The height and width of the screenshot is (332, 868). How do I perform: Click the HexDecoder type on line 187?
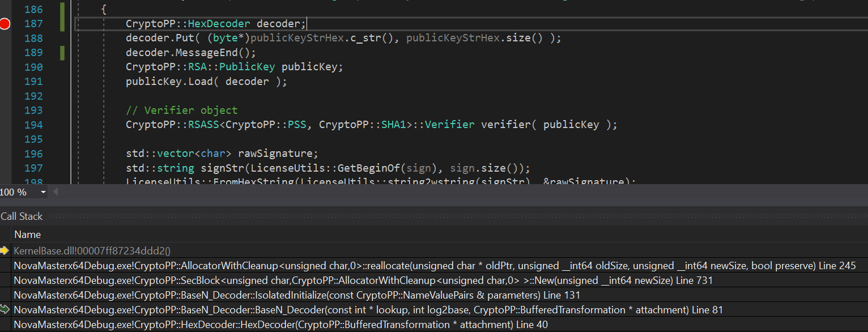(x=219, y=24)
